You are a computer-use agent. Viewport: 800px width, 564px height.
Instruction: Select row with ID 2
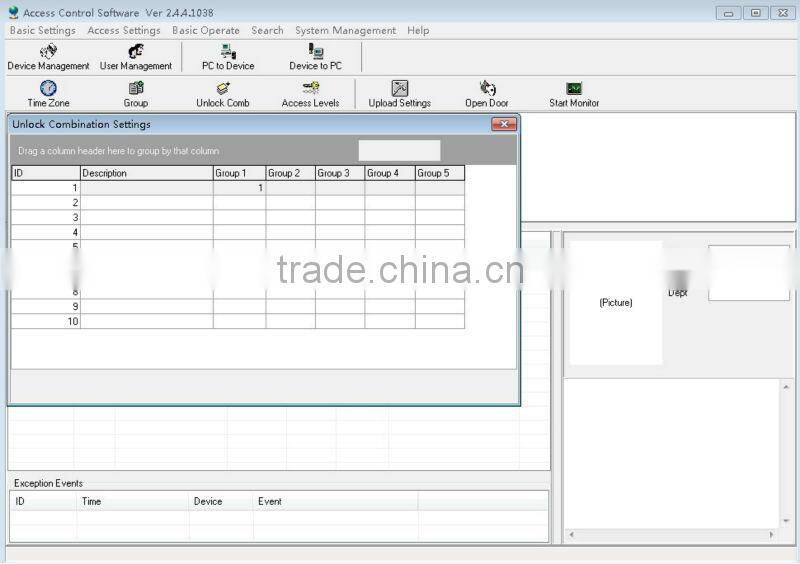point(238,203)
